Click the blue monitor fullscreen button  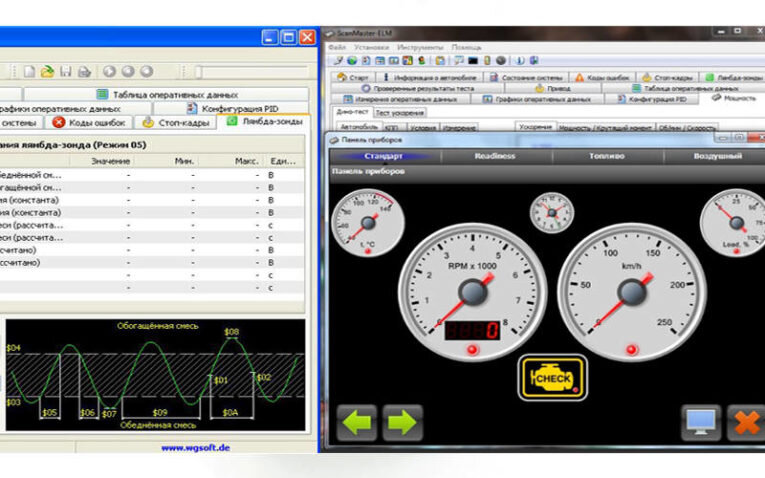click(701, 422)
